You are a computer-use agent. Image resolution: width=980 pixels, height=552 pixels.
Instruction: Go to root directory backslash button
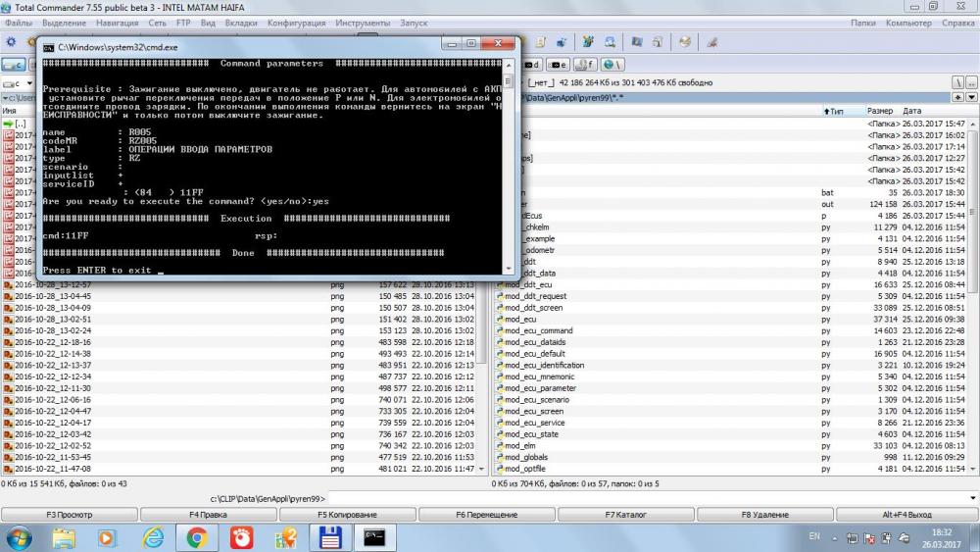click(958, 82)
